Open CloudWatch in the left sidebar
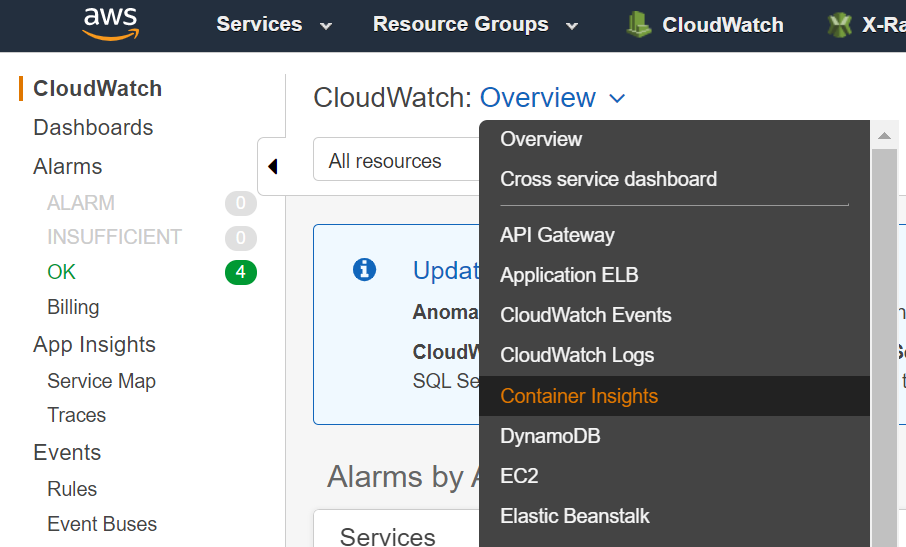 tap(97, 88)
